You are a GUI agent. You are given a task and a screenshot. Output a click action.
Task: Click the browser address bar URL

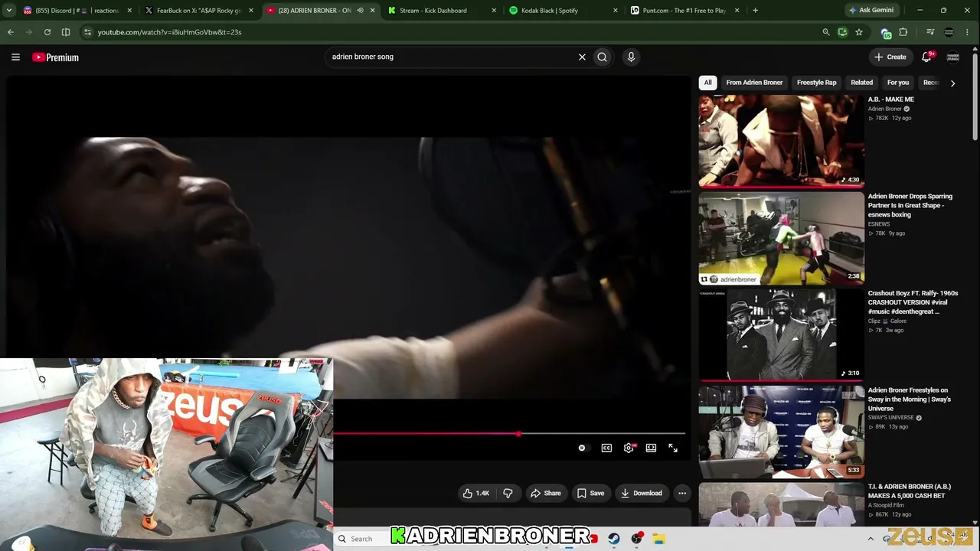pyautogui.click(x=170, y=32)
